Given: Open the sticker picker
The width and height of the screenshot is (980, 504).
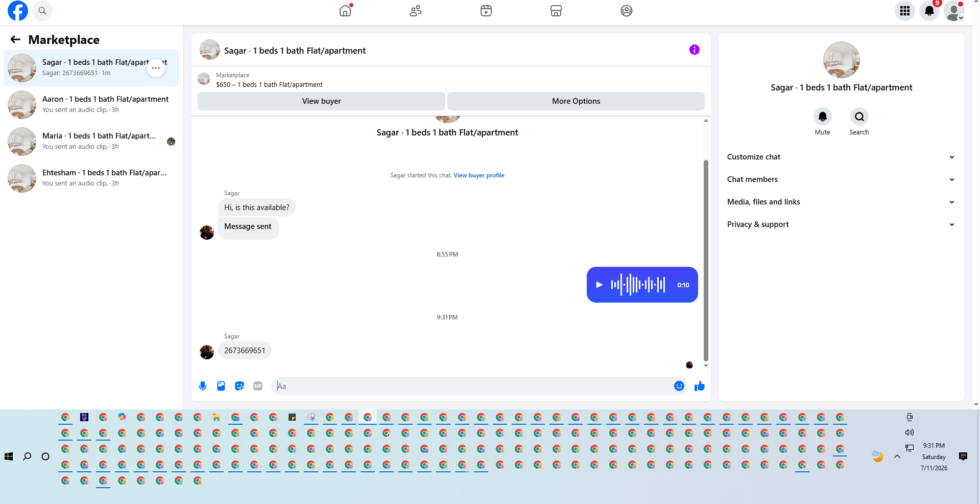Looking at the screenshot, I should click(x=240, y=386).
